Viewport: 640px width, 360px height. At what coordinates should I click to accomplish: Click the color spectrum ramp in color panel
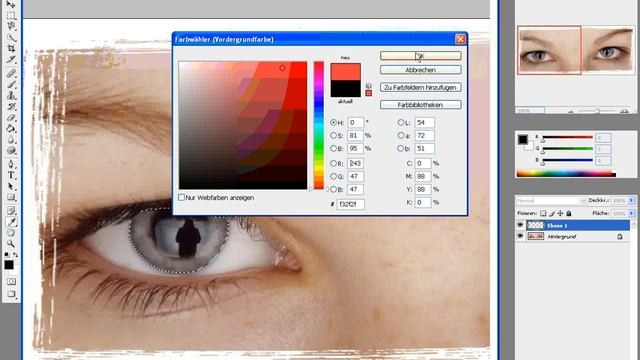pyautogui.click(x=566, y=174)
